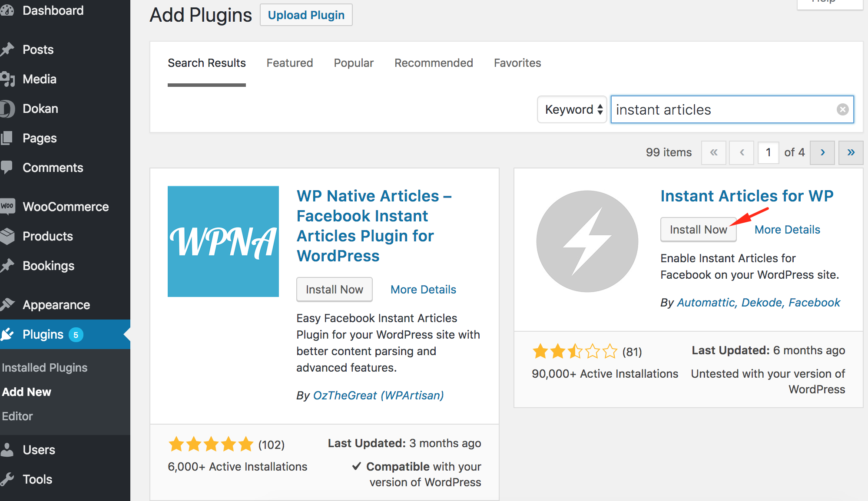Switch to the Popular tab
The image size is (868, 501).
(354, 63)
